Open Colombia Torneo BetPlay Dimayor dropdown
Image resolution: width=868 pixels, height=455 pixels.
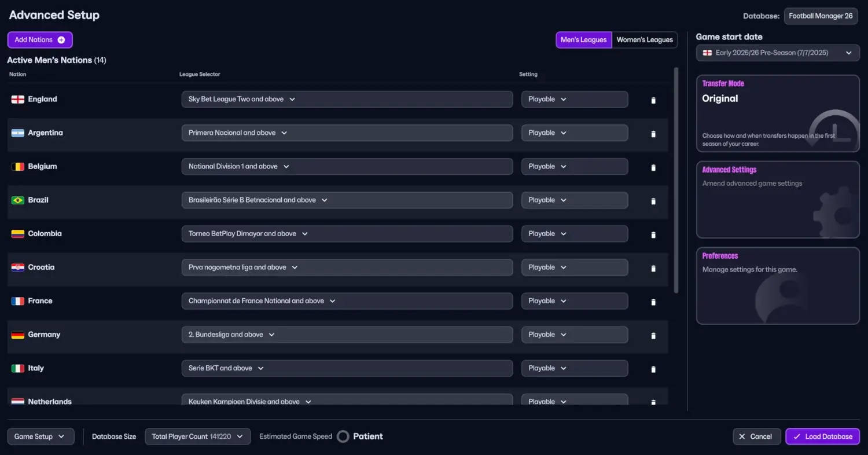pos(347,233)
